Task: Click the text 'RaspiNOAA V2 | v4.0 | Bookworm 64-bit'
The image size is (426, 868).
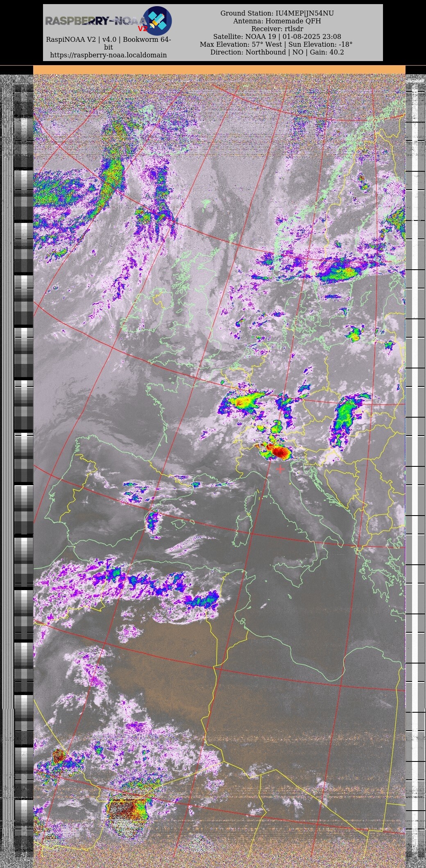Action: click(x=108, y=43)
